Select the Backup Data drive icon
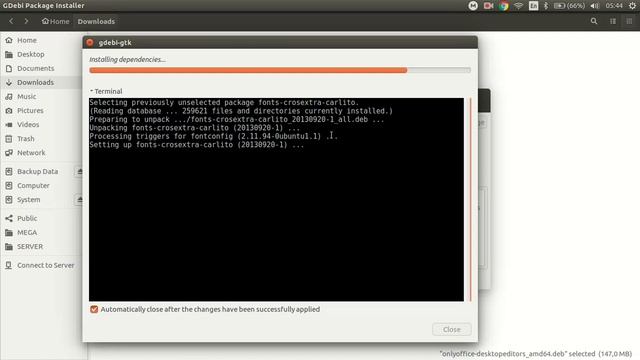The height and width of the screenshot is (360, 640). (9, 171)
